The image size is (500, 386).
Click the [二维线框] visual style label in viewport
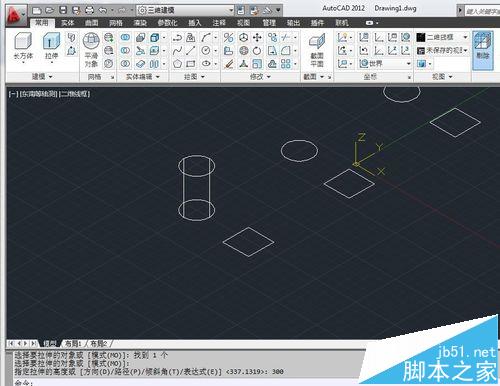74,94
